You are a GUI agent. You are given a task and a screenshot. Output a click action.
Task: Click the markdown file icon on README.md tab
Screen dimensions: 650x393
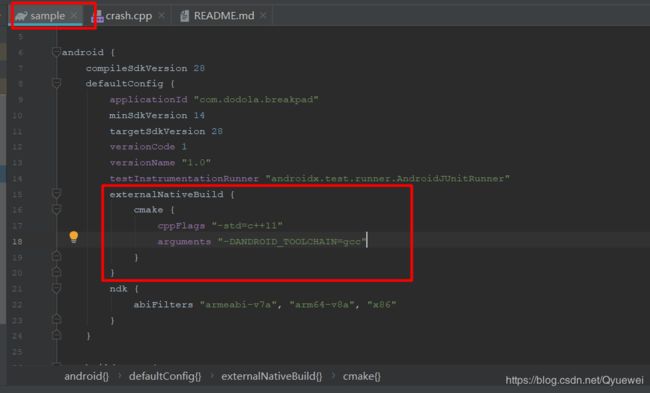(x=185, y=16)
